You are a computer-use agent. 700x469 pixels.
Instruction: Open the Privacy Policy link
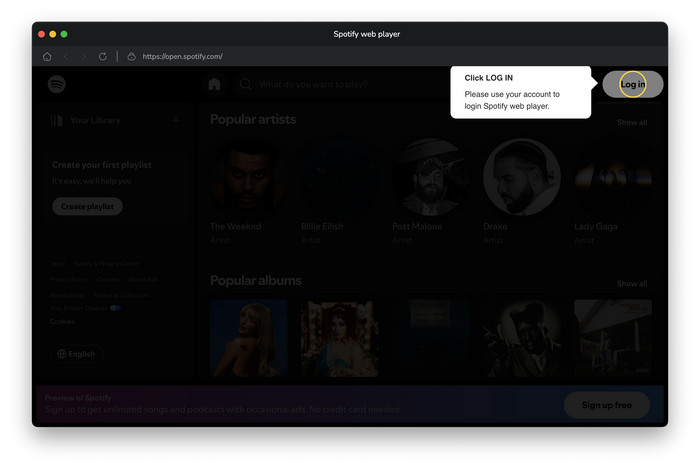coord(69,279)
